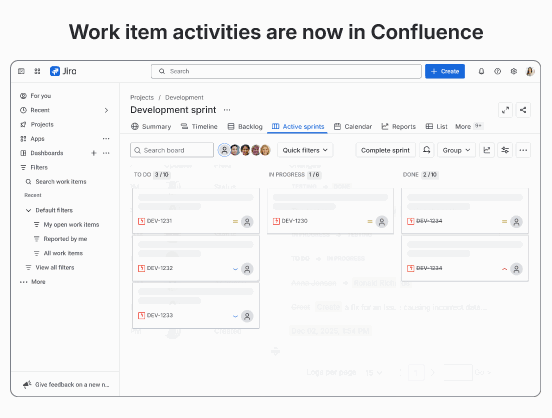This screenshot has height=418, width=552.
Task: Open the More tabs dropdown
Action: (469, 126)
